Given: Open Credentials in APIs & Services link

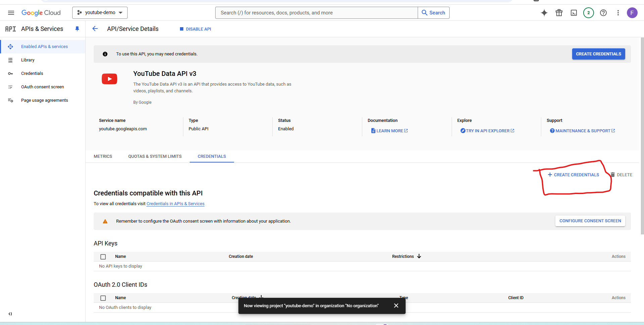Looking at the screenshot, I should point(175,204).
